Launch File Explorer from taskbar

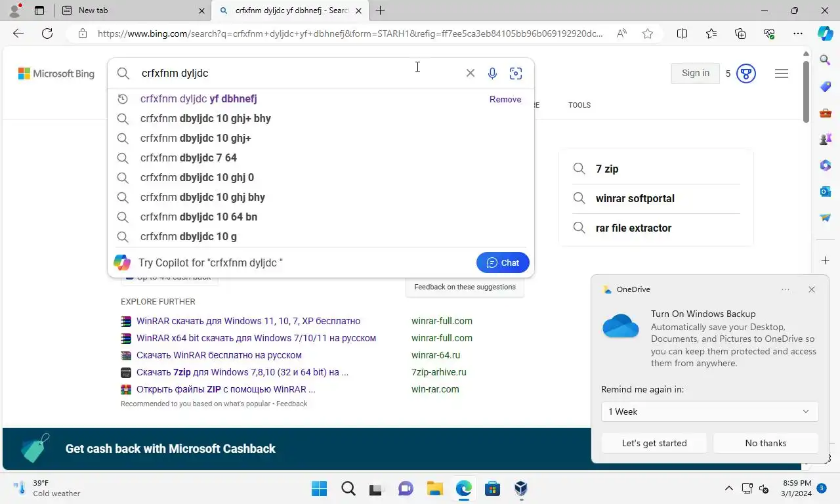tap(435, 488)
